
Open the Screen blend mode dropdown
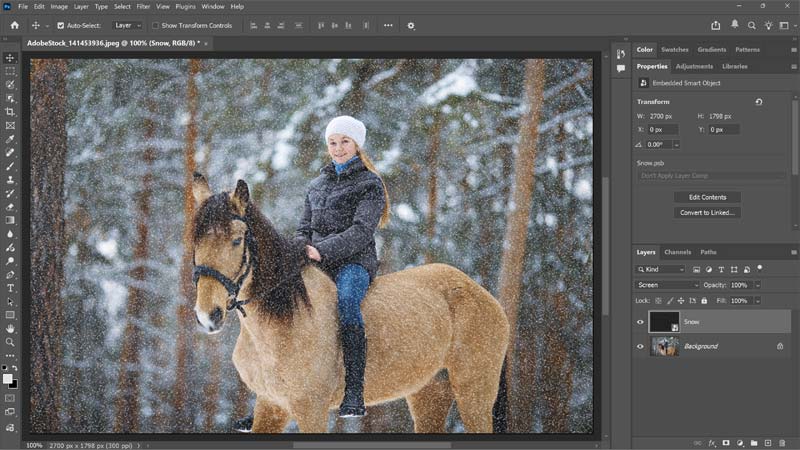(667, 285)
